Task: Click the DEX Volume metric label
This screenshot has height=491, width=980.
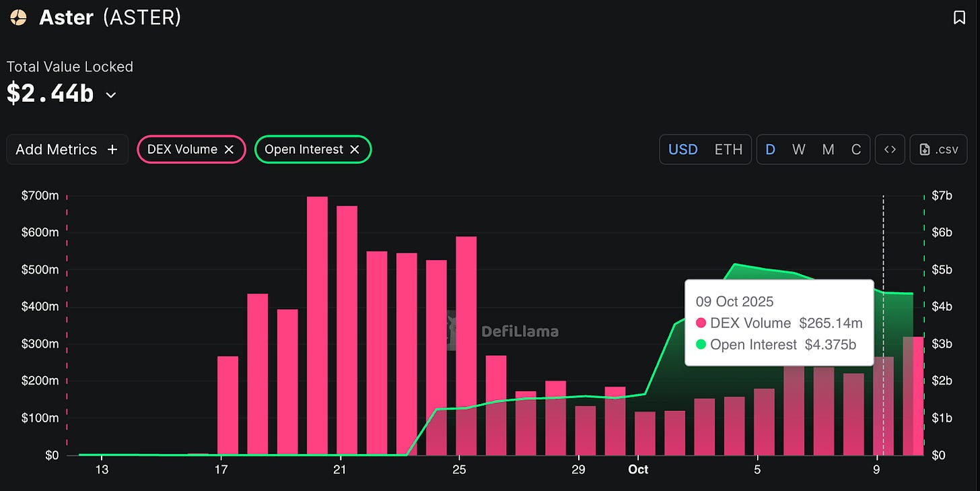Action: (182, 150)
